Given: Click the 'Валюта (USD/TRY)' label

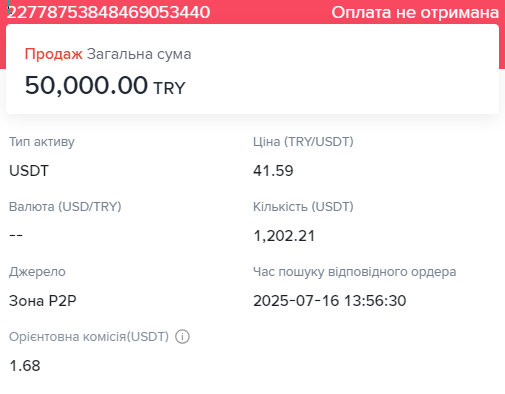Looking at the screenshot, I should [x=65, y=207].
